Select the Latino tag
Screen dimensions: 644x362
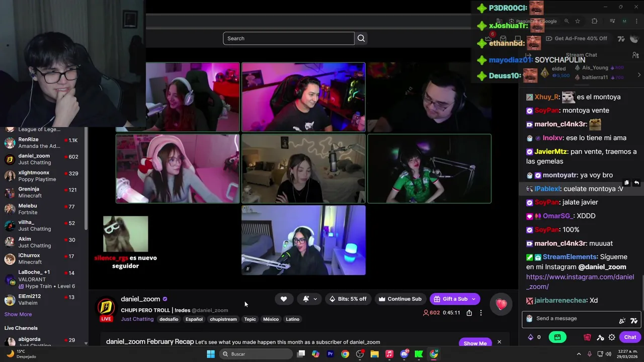[292, 319]
